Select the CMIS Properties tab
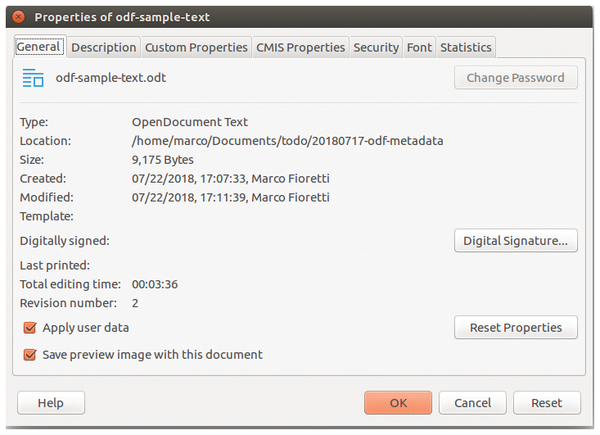This screenshot has width=600, height=435. [301, 47]
